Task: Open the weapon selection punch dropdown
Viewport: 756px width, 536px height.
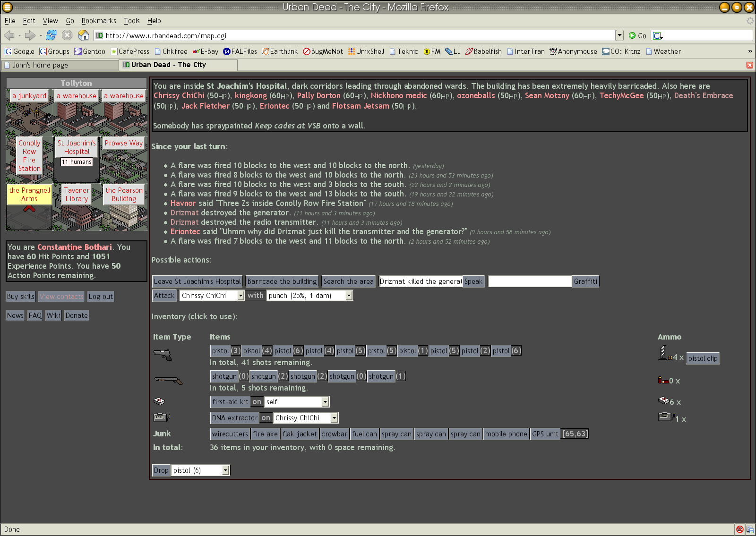Action: [x=349, y=296]
